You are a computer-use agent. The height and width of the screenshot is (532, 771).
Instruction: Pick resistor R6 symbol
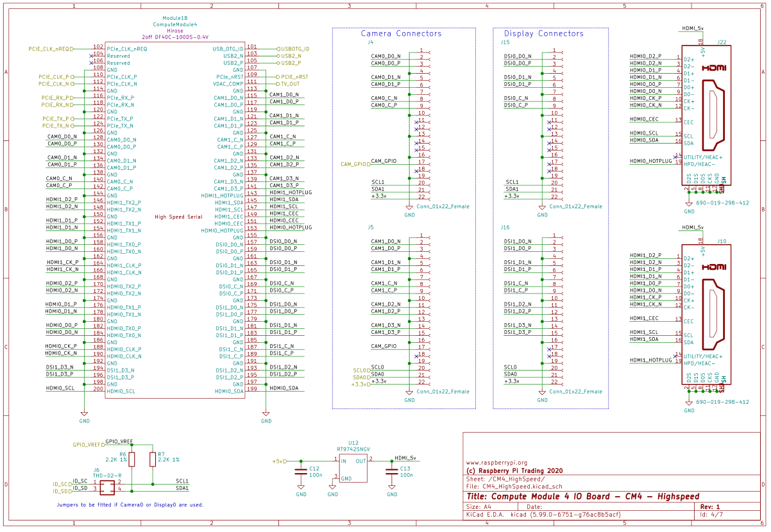tap(132, 459)
